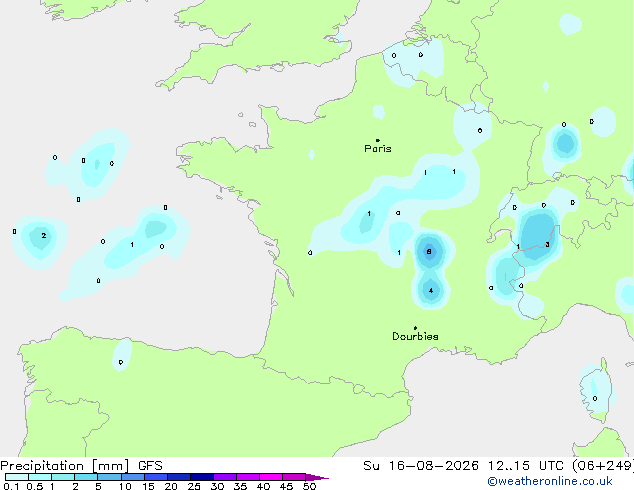
Task: Click the Paris city label
Action: [x=378, y=149]
